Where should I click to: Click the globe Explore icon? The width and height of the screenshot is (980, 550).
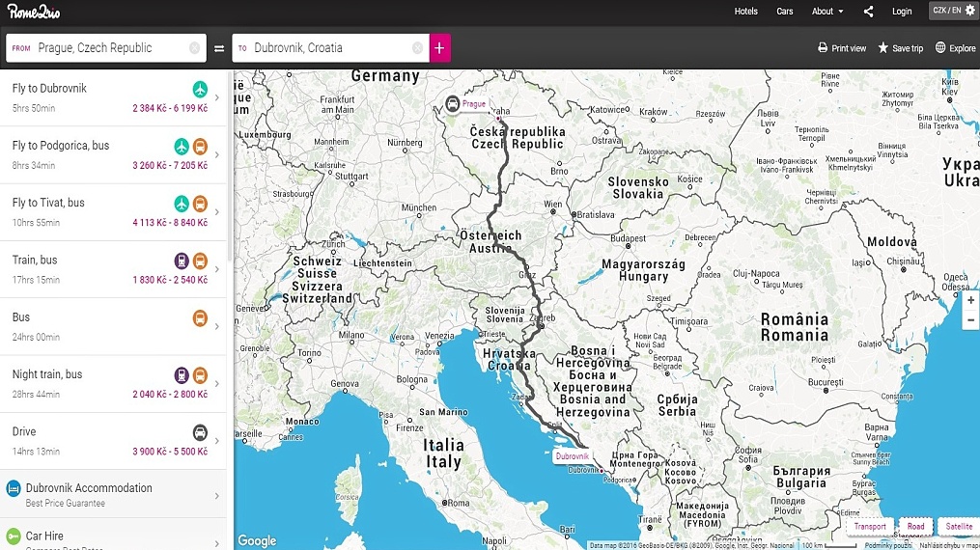click(x=940, y=47)
